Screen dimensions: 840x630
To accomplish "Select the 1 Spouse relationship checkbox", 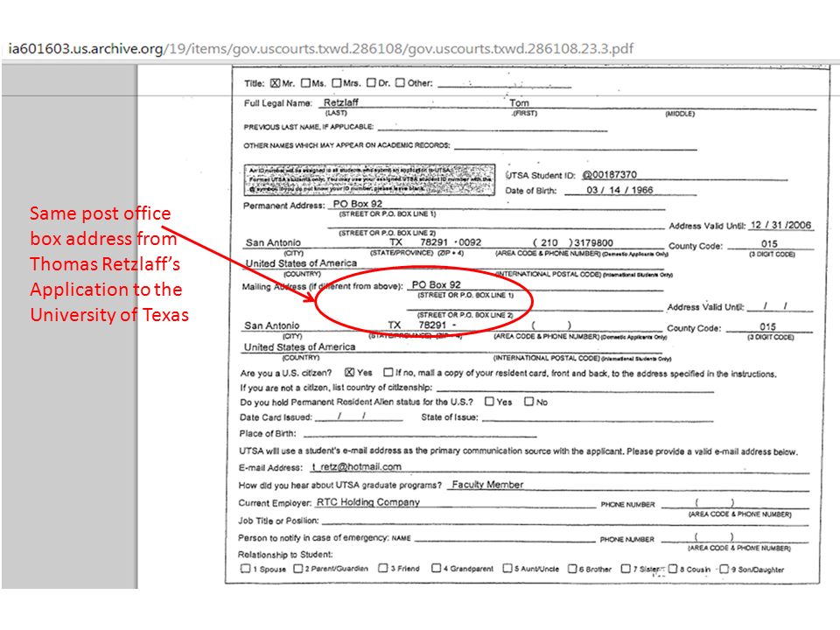I will coord(245,569).
